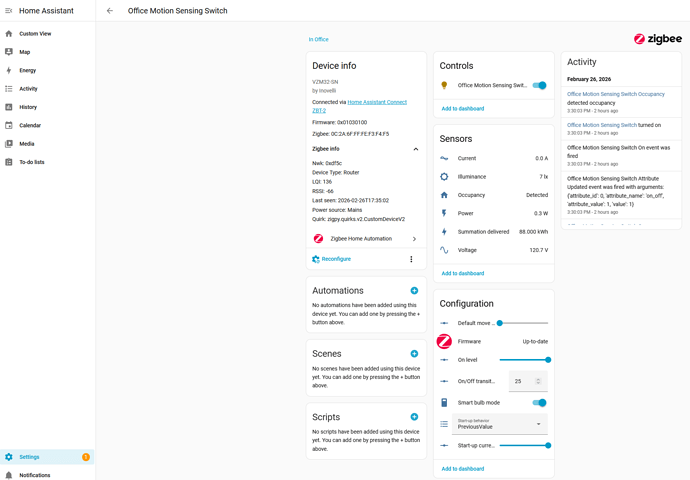Open Energy in the sidebar
The image size is (690, 480).
point(27,70)
